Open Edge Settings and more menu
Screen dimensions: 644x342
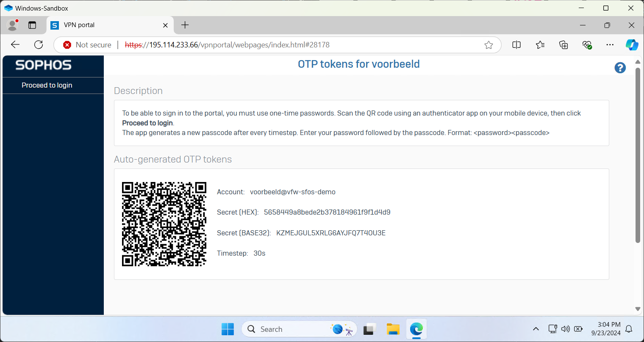(x=610, y=45)
